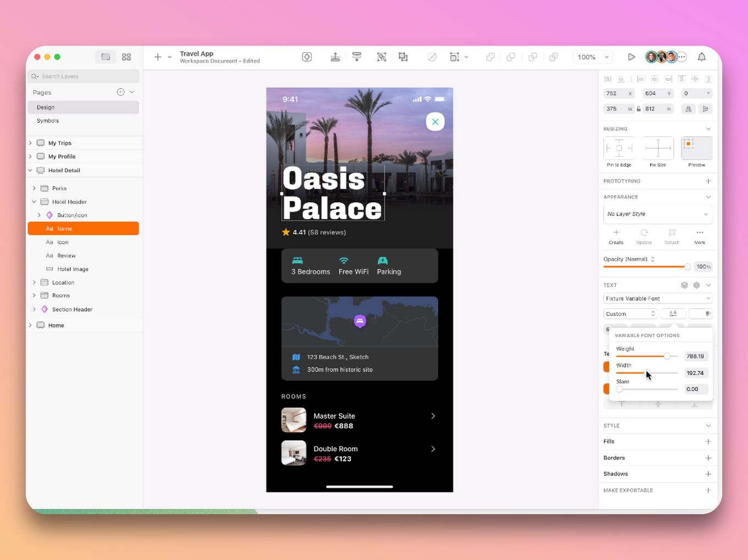The height and width of the screenshot is (560, 748).
Task: Start the prototype preview play button
Action: [x=631, y=57]
